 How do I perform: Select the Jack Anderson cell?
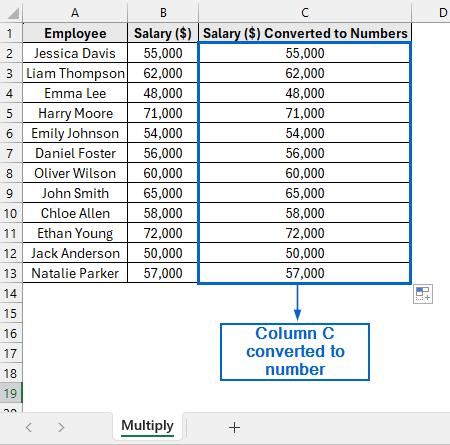(75, 253)
